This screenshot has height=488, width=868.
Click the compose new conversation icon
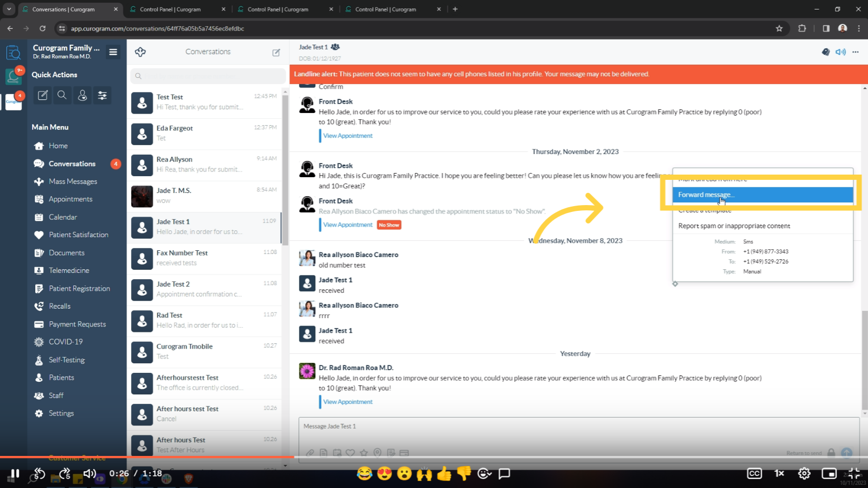click(x=276, y=52)
